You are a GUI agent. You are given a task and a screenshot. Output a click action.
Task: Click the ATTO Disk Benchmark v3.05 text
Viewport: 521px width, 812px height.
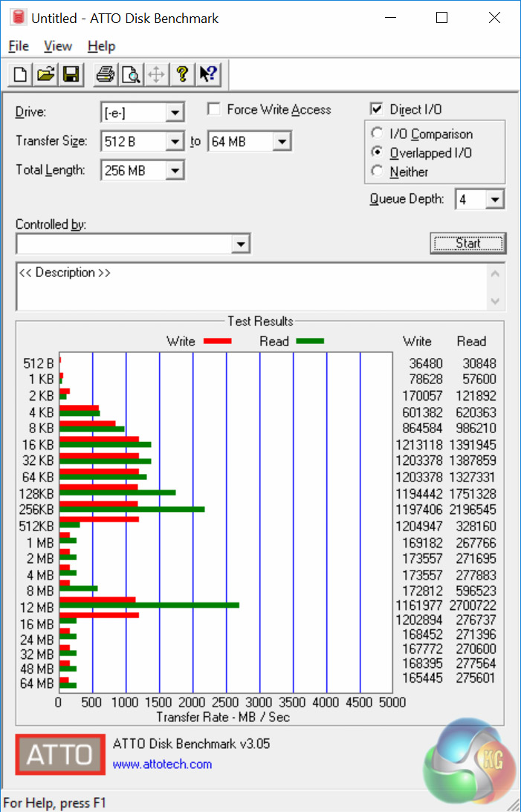click(x=192, y=744)
